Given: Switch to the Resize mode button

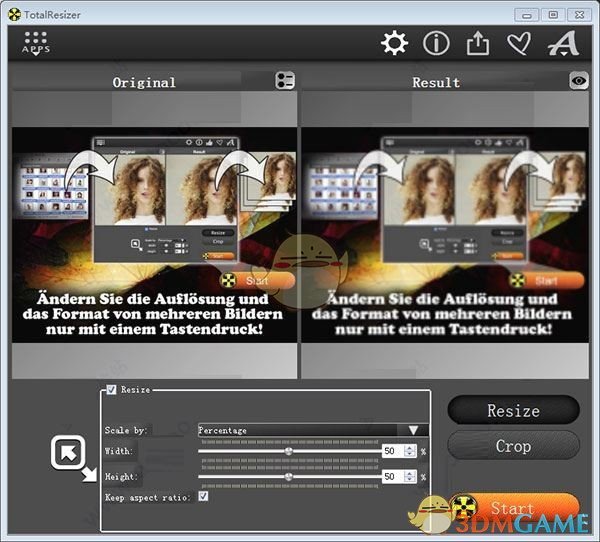Looking at the screenshot, I should (x=513, y=410).
